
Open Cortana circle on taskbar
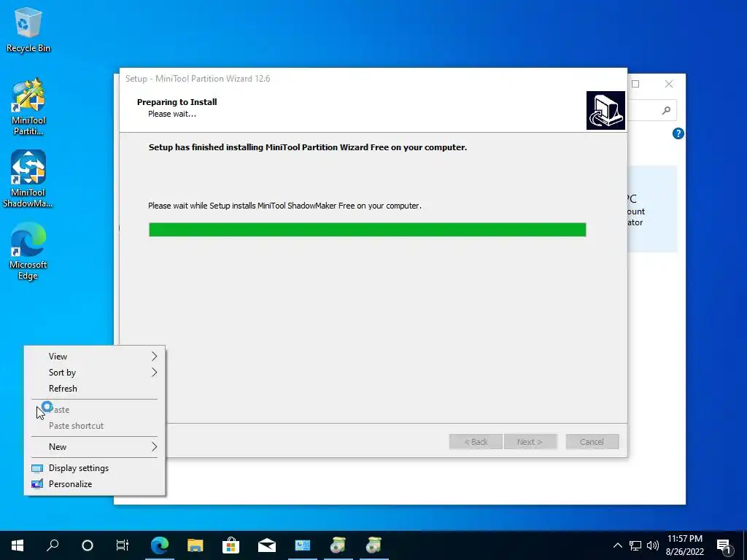pos(88,545)
